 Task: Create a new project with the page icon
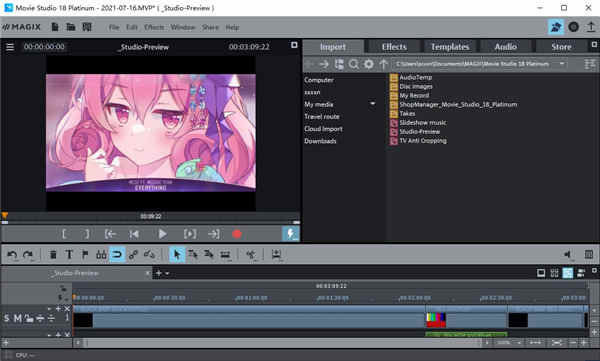55,27
